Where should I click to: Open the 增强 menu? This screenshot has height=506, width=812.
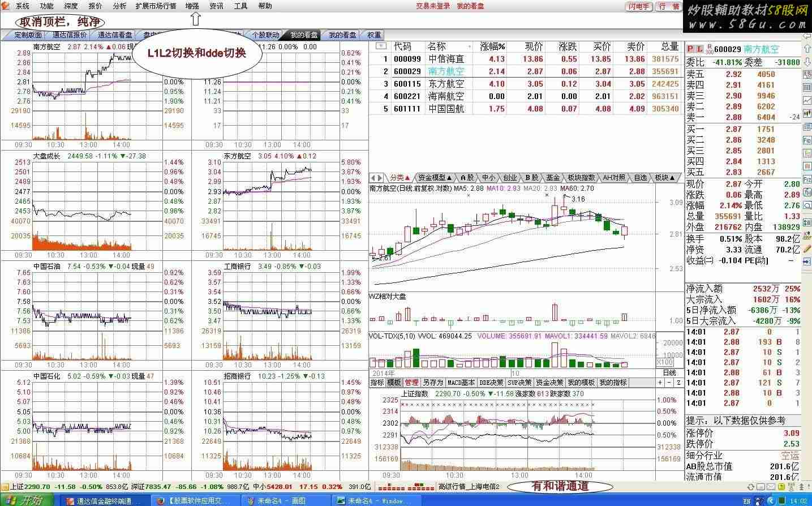coord(192,6)
